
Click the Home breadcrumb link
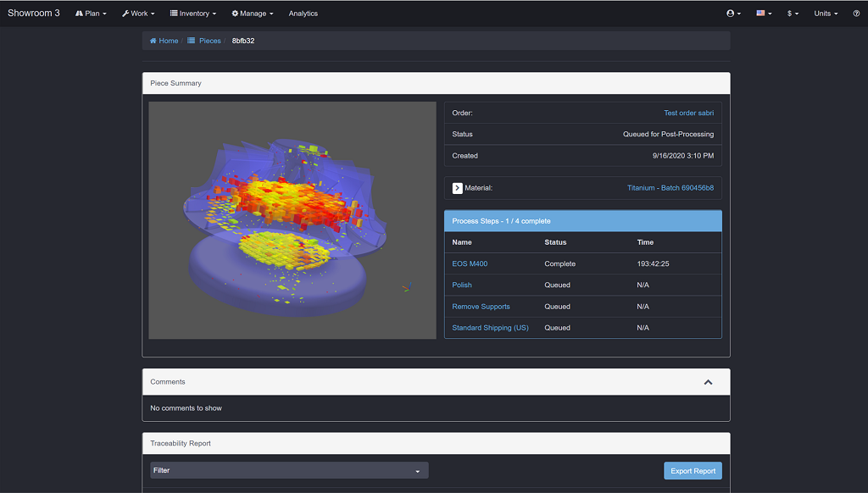click(164, 41)
